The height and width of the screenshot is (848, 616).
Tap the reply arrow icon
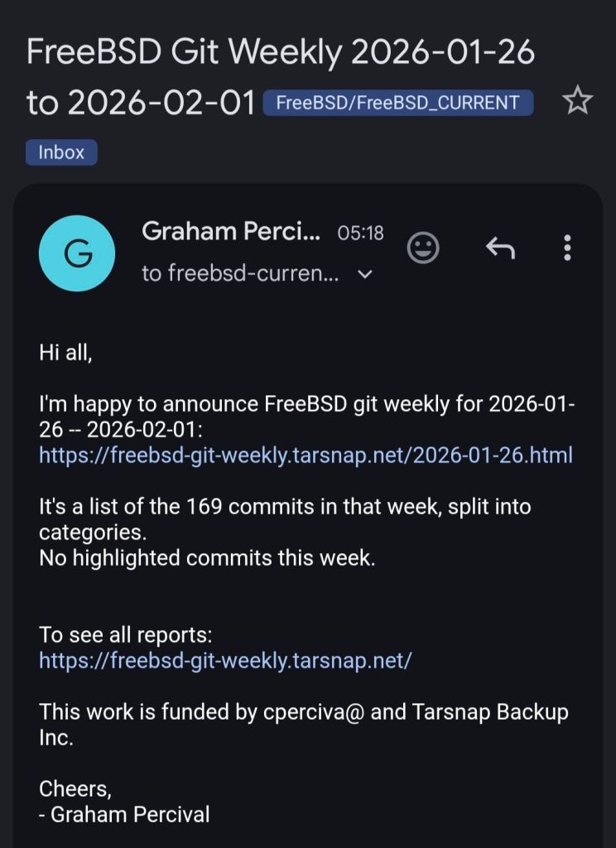(499, 247)
